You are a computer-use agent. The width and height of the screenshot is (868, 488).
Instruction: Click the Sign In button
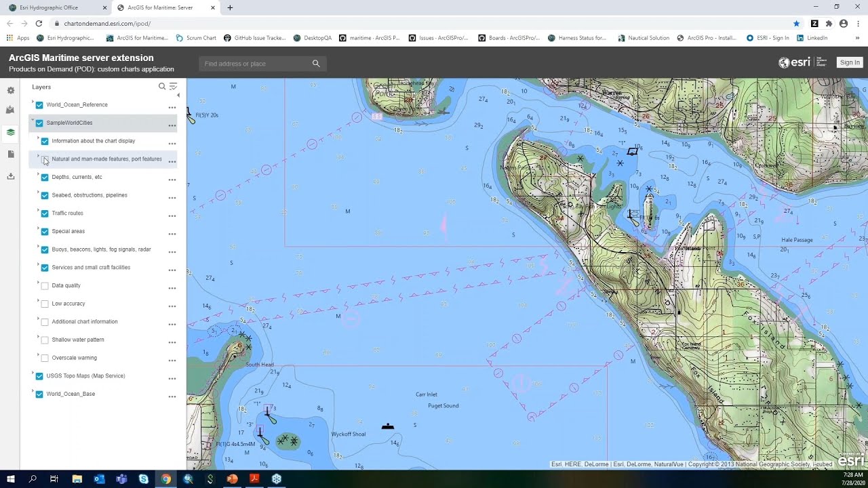point(850,62)
